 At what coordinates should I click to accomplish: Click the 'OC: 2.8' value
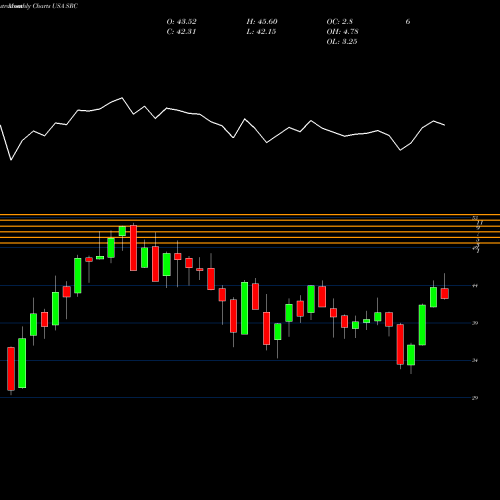pos(339,22)
